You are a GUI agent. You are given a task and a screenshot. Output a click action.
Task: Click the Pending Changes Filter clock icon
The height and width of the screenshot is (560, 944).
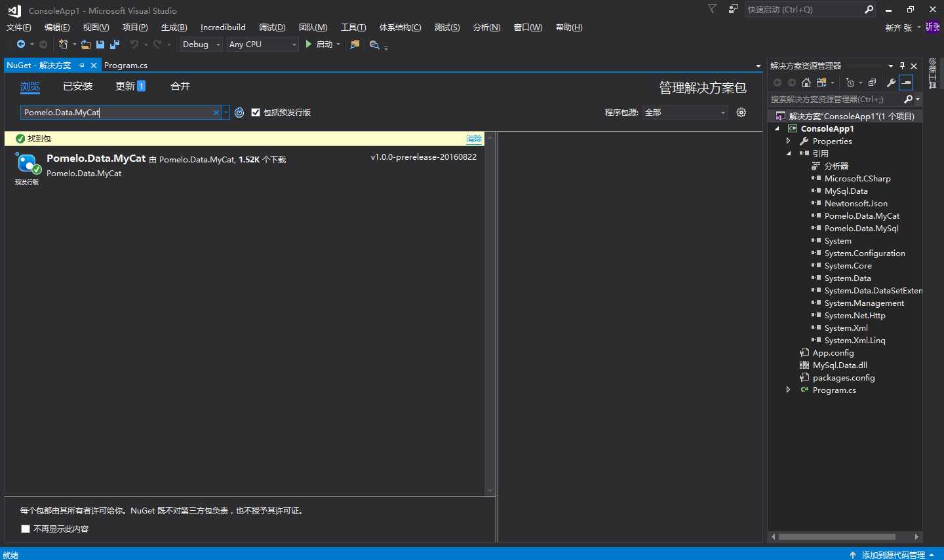click(x=850, y=83)
